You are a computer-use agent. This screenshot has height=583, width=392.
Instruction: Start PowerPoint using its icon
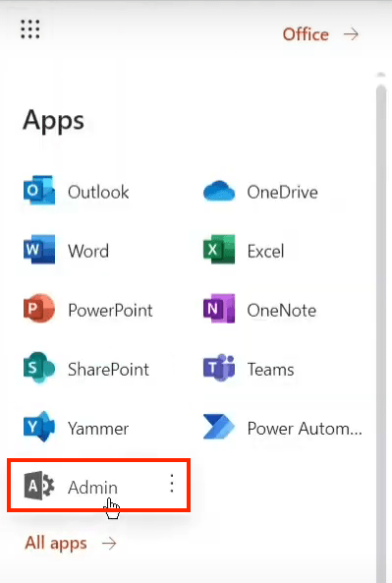(39, 309)
